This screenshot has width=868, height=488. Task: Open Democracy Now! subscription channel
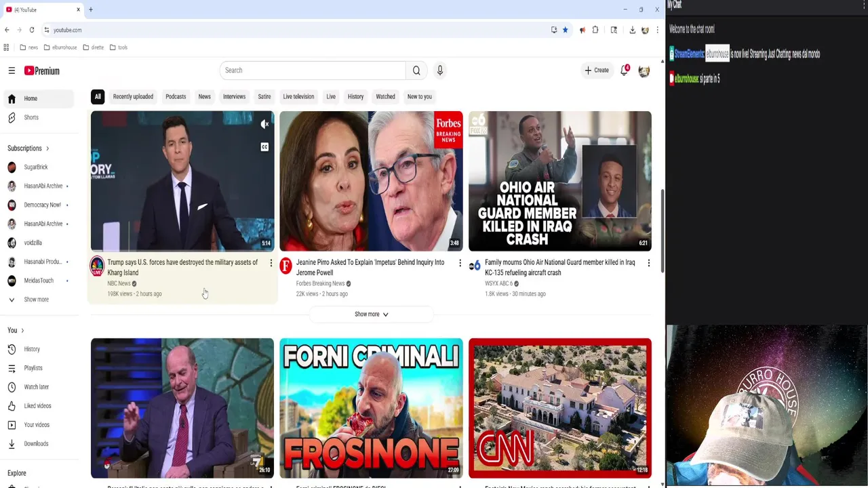(39, 205)
